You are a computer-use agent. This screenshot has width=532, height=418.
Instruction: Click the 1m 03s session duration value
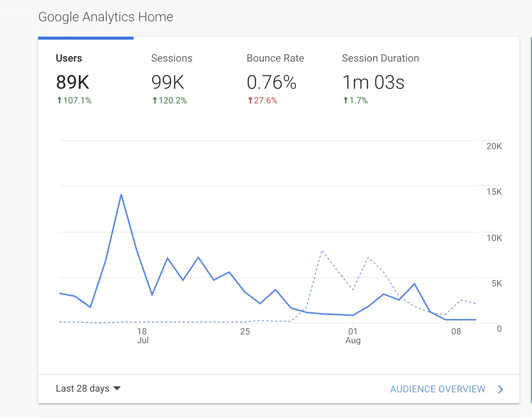373,82
